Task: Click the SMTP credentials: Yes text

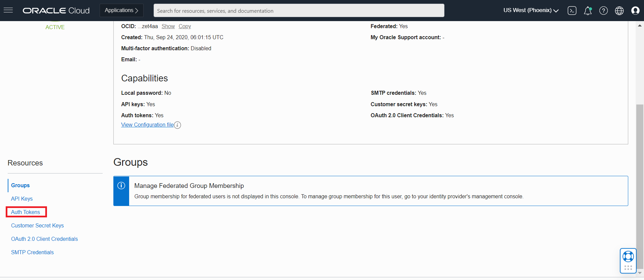Action: point(398,93)
